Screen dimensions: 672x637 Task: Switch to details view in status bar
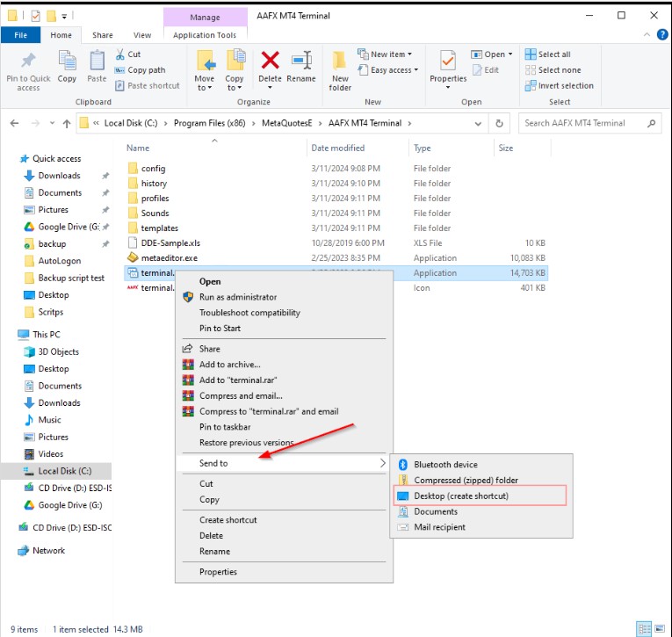click(644, 629)
